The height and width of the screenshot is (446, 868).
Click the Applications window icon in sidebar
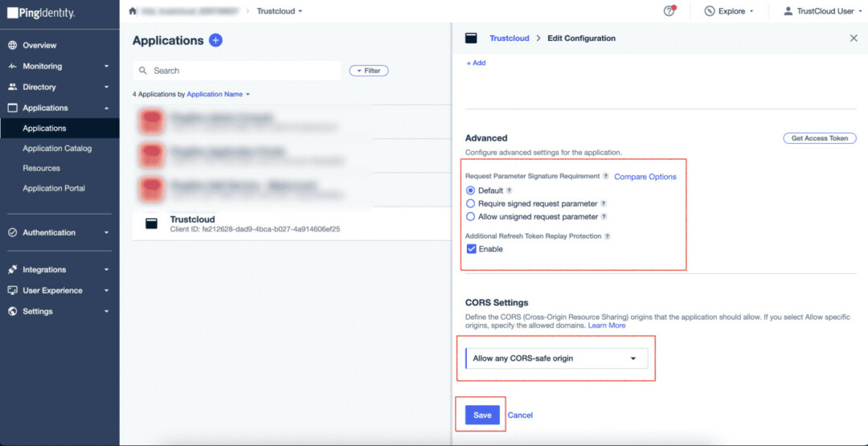tap(12, 108)
